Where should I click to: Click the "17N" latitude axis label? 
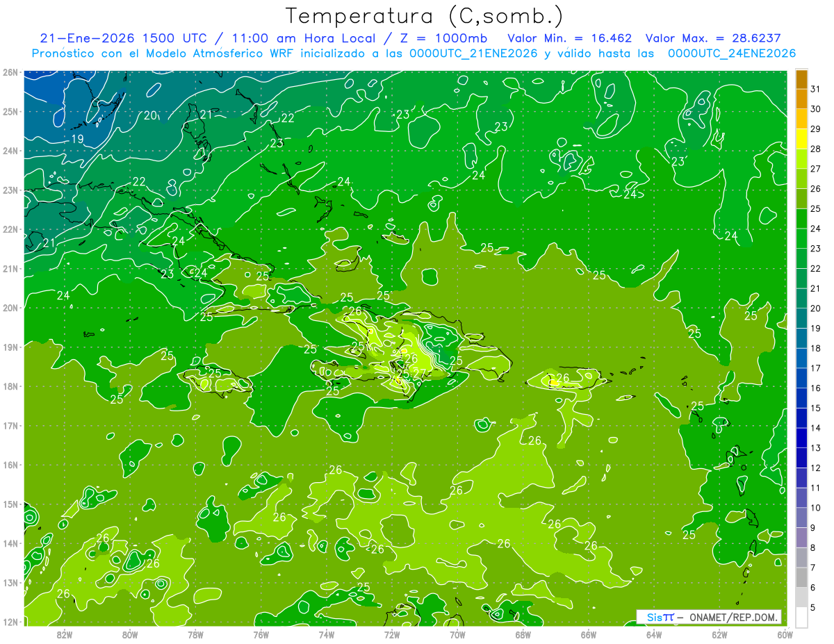[x=10, y=425]
